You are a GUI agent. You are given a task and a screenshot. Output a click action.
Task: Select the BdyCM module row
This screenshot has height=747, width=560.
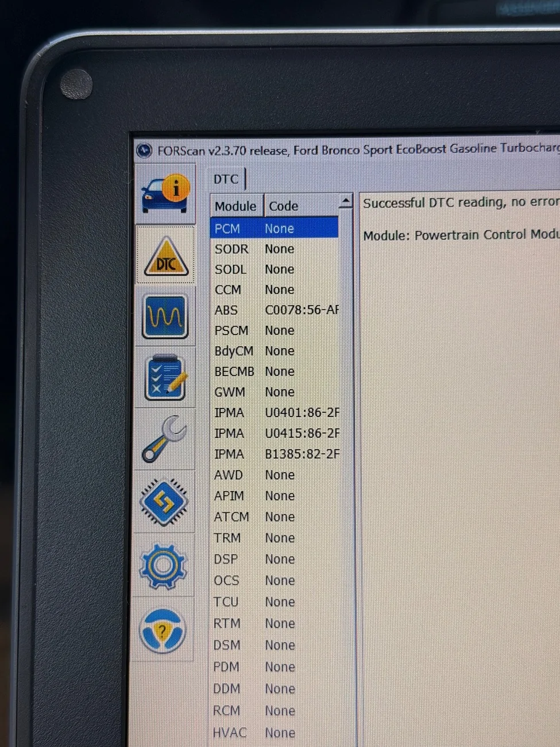coord(274,351)
